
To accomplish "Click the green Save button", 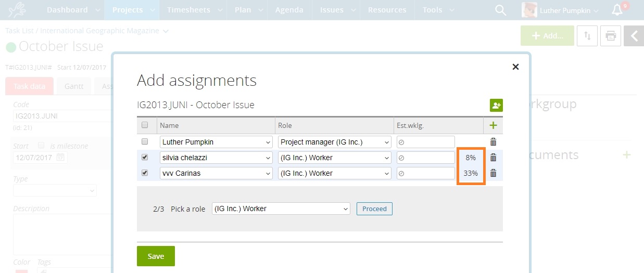I will [x=156, y=256].
